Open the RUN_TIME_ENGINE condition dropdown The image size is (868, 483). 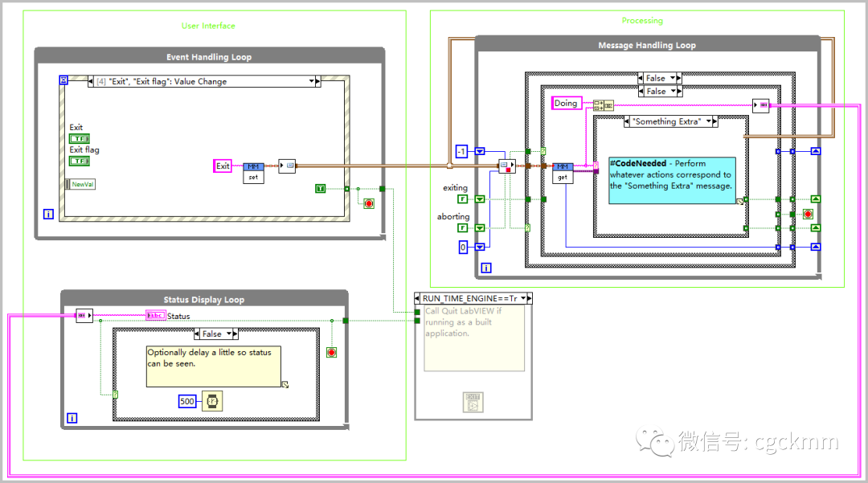point(522,298)
